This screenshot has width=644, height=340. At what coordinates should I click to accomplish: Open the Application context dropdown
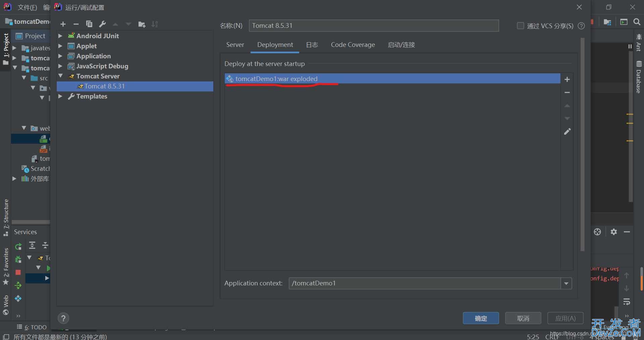pyautogui.click(x=566, y=283)
